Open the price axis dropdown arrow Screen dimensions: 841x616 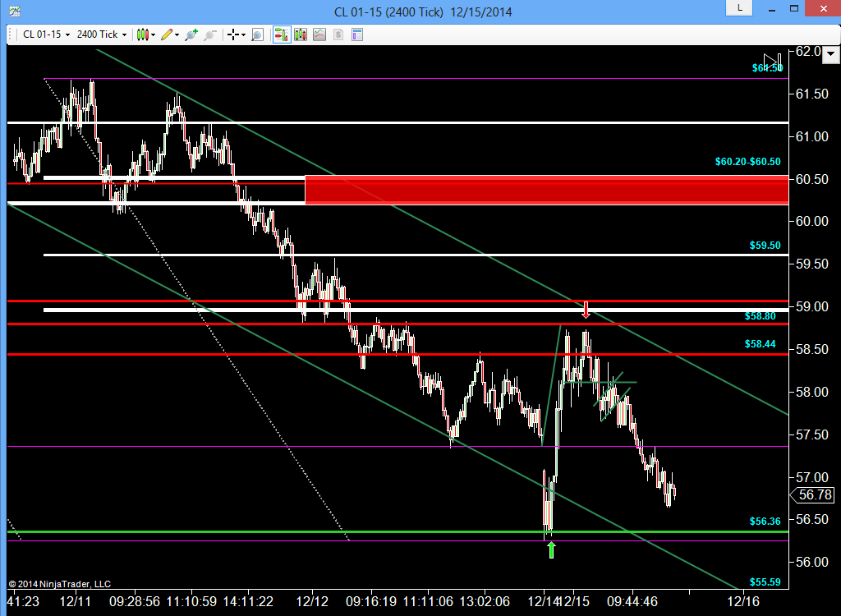tap(831, 53)
